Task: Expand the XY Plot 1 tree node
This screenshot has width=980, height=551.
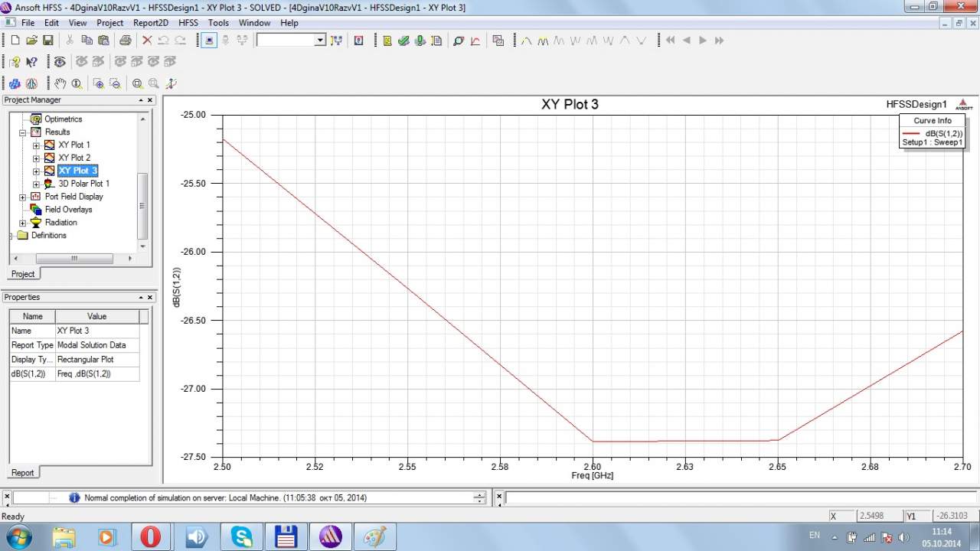Action: [36, 145]
